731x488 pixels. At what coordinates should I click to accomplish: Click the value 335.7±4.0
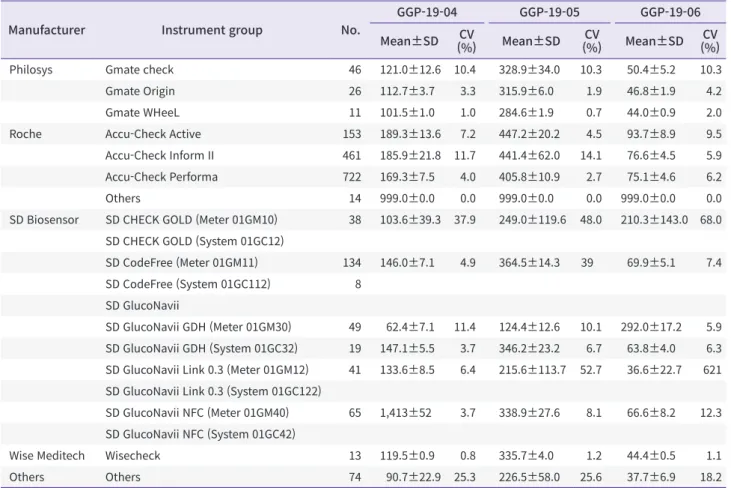(526, 456)
